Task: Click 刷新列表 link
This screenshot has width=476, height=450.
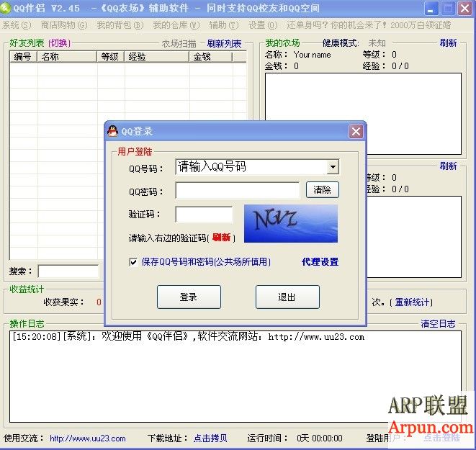Action: [x=225, y=44]
